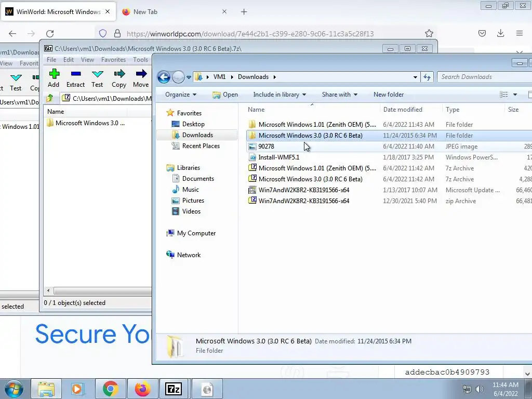Sort by Name column header

[312, 110]
